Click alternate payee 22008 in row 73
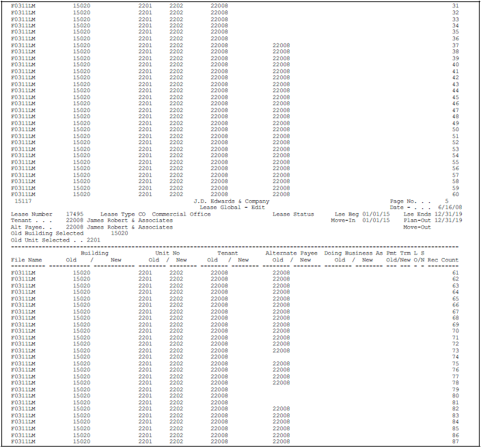Viewport: 481px width, 448px height. click(x=281, y=350)
